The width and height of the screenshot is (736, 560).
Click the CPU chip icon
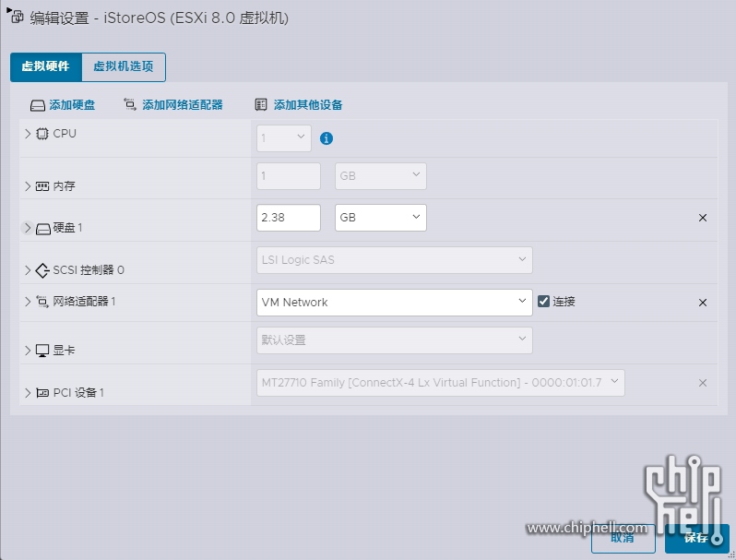42,134
